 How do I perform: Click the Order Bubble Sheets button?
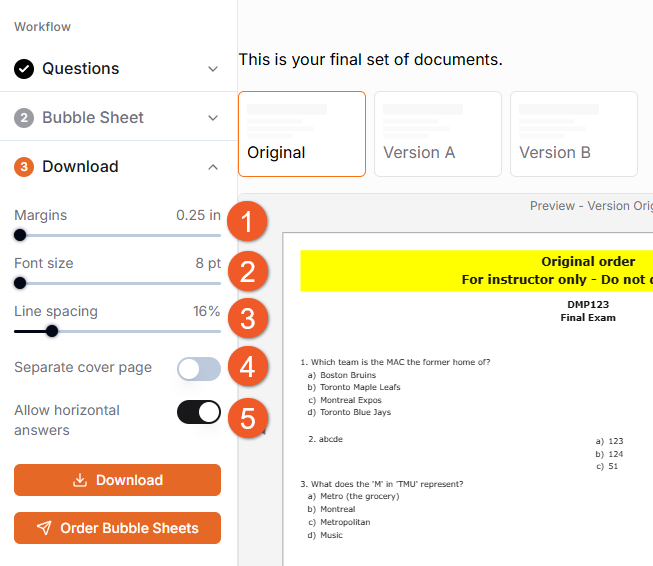pyautogui.click(x=117, y=528)
